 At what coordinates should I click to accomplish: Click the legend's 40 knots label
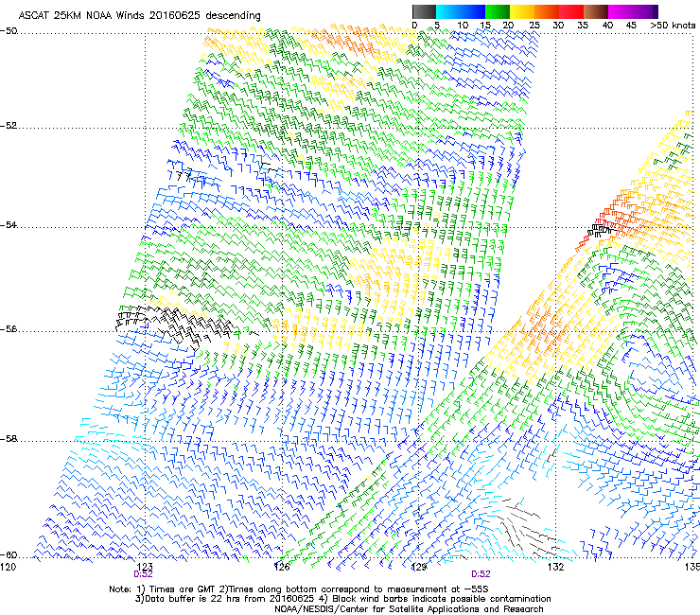coord(607,25)
